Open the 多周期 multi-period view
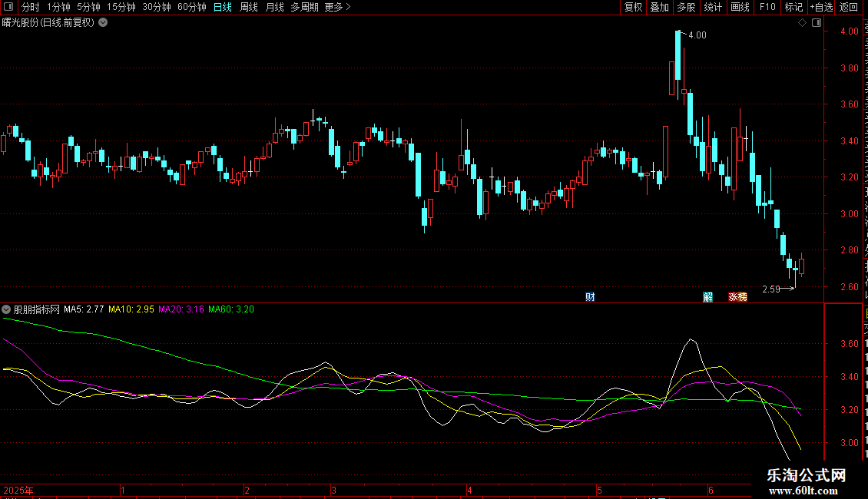This screenshot has height=499, width=868. [x=304, y=7]
